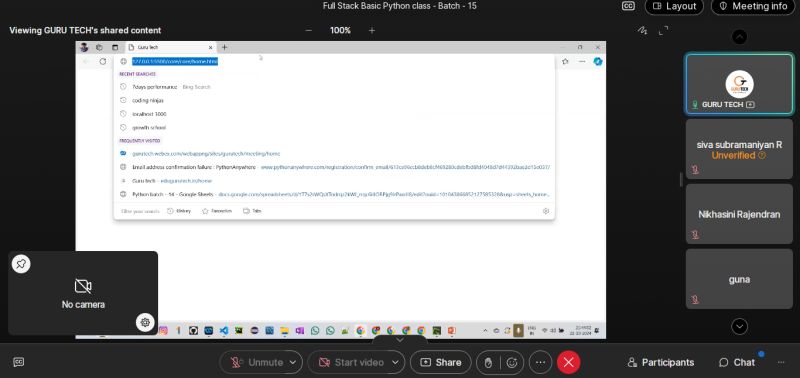Filter suggestions by Favorites
Viewport: 800px width, 378px height.
(x=217, y=211)
